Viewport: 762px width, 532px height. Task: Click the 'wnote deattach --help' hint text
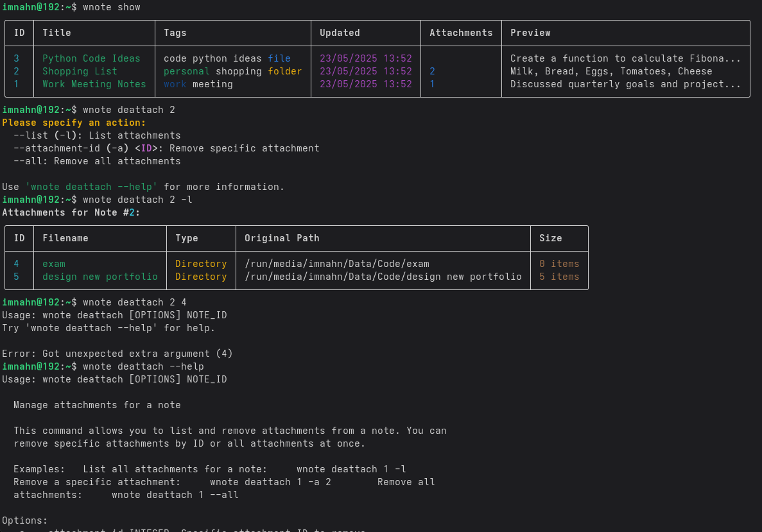coord(91,187)
